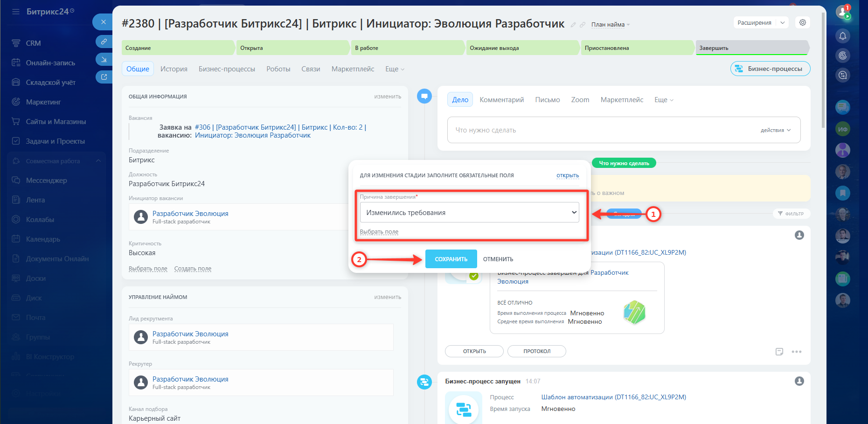Select the Ожидание выхода stage

click(x=522, y=48)
